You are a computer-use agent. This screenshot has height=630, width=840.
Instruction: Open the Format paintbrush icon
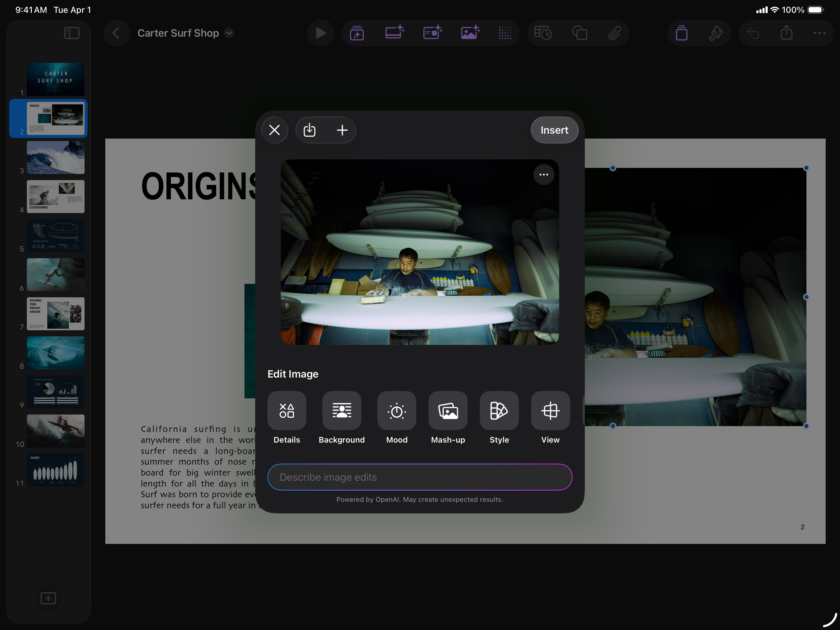coord(715,33)
